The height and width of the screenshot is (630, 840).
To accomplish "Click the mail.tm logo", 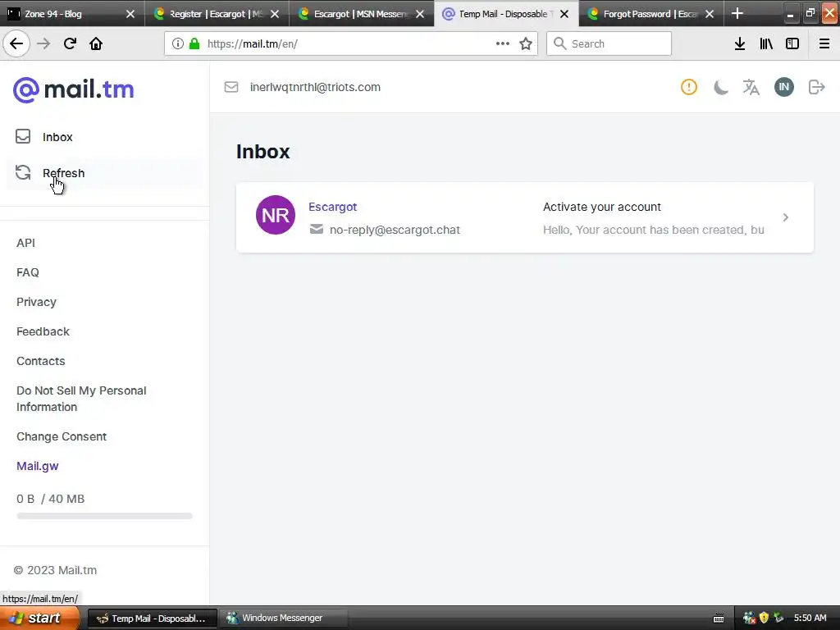I will pyautogui.click(x=73, y=89).
